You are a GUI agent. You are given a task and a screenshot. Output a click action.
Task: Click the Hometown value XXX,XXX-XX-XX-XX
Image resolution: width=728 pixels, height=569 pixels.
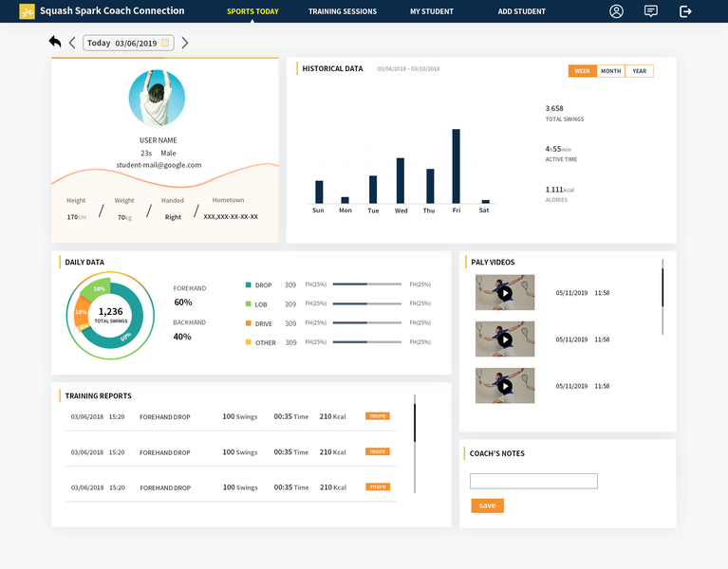click(231, 216)
